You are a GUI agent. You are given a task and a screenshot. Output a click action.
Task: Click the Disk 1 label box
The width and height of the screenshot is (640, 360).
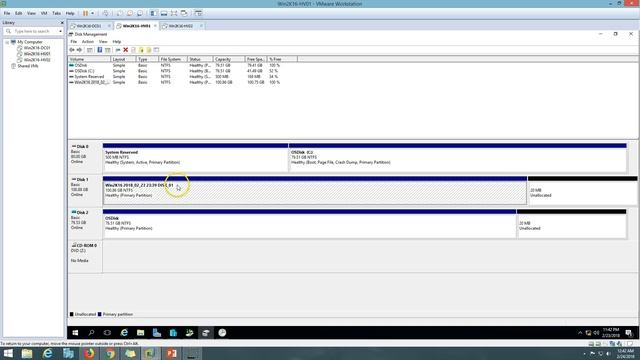[85, 191]
